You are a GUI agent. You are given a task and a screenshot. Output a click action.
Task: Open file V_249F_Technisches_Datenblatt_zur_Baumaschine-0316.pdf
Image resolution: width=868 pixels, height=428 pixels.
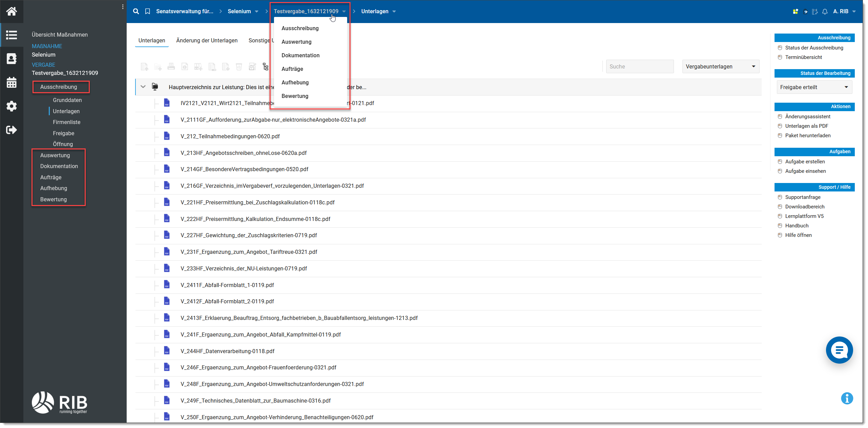256,401
